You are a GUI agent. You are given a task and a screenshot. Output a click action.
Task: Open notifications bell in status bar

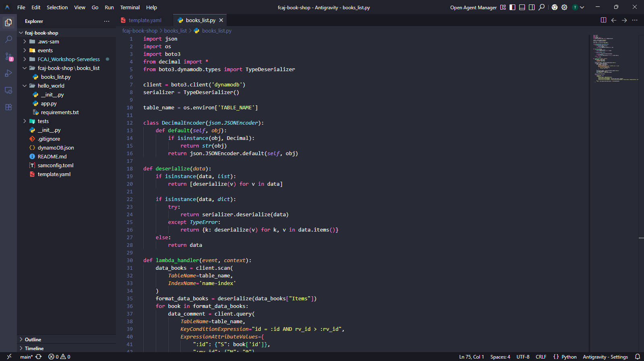point(638,357)
